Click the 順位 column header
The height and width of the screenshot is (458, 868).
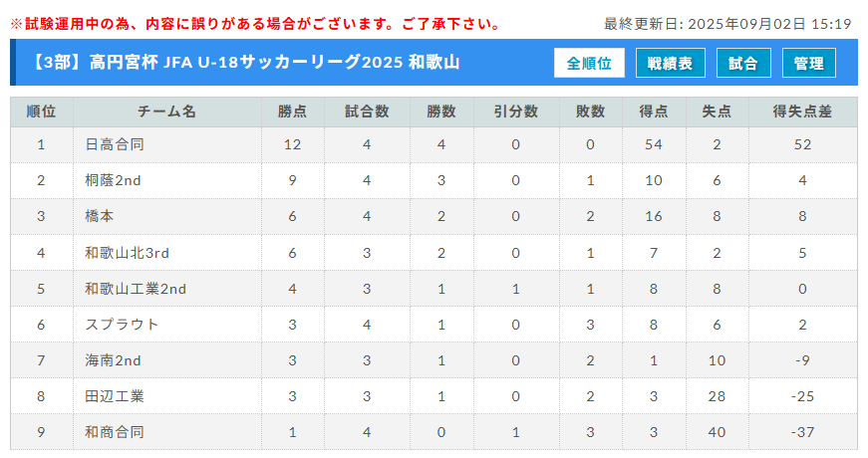42,112
